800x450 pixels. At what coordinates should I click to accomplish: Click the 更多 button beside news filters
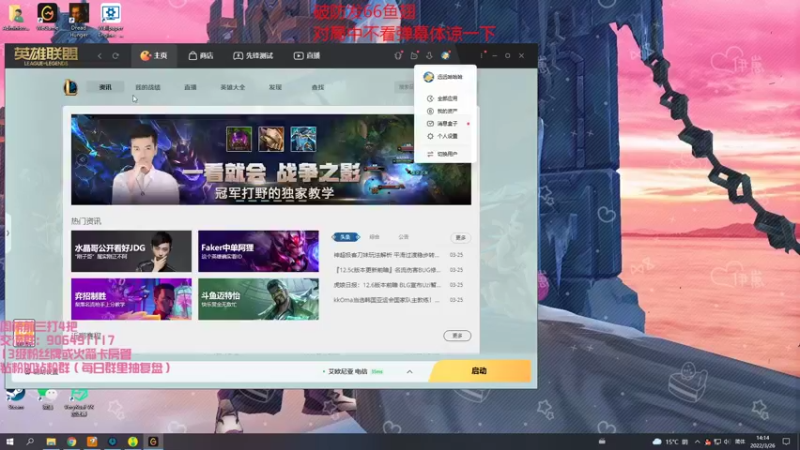(461, 237)
